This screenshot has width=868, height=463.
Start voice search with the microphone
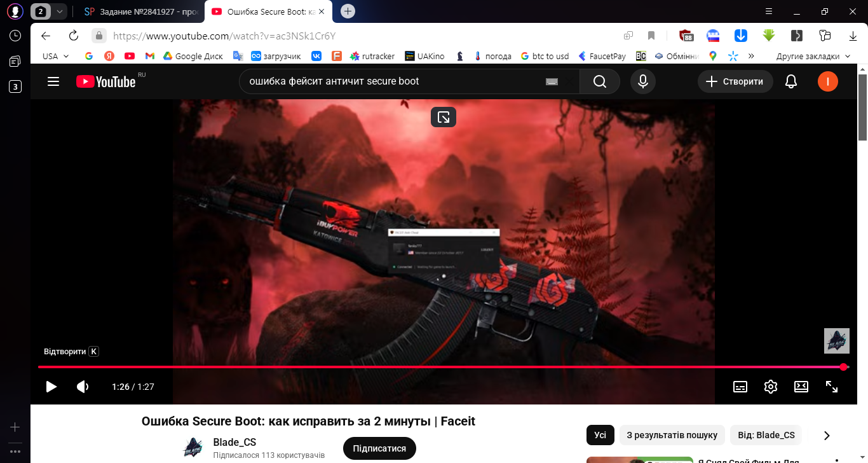(643, 81)
